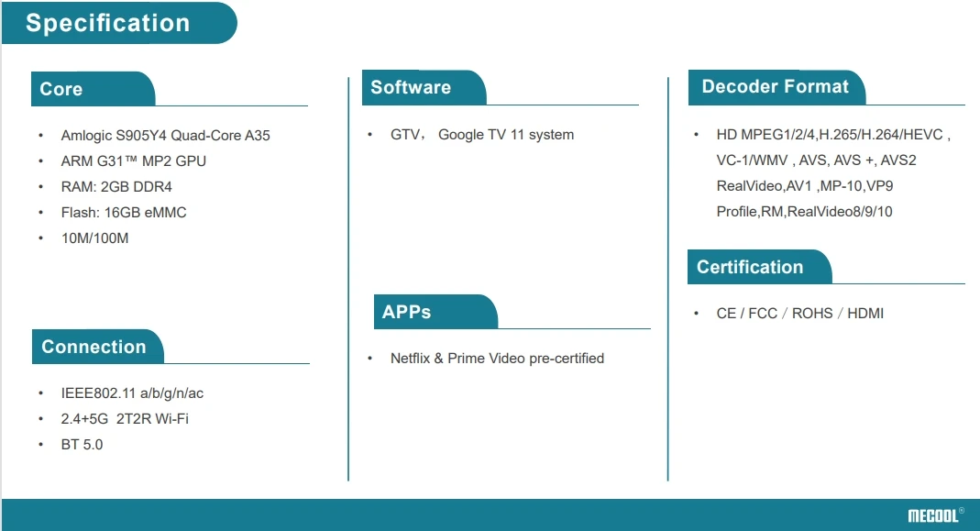Image resolution: width=980 pixels, height=531 pixels.
Task: Select the HD MPEG1/2/4, H.265 decoder line
Action: 832,135
